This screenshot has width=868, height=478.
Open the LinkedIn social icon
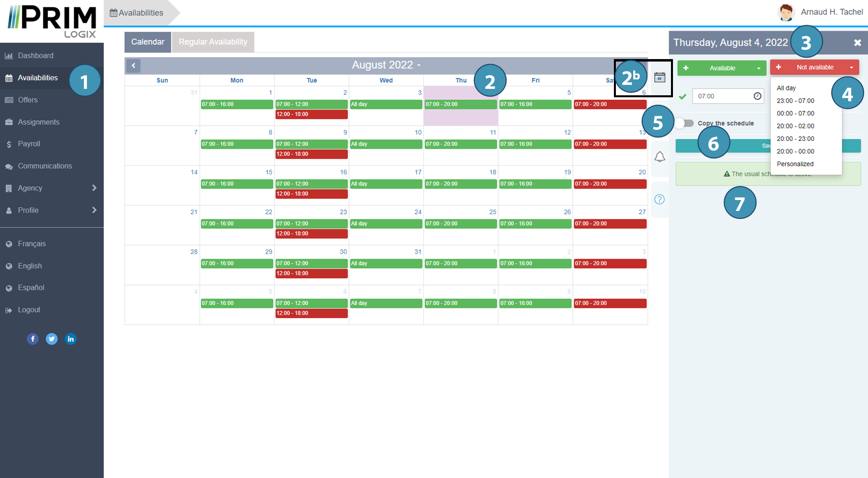coord(70,339)
